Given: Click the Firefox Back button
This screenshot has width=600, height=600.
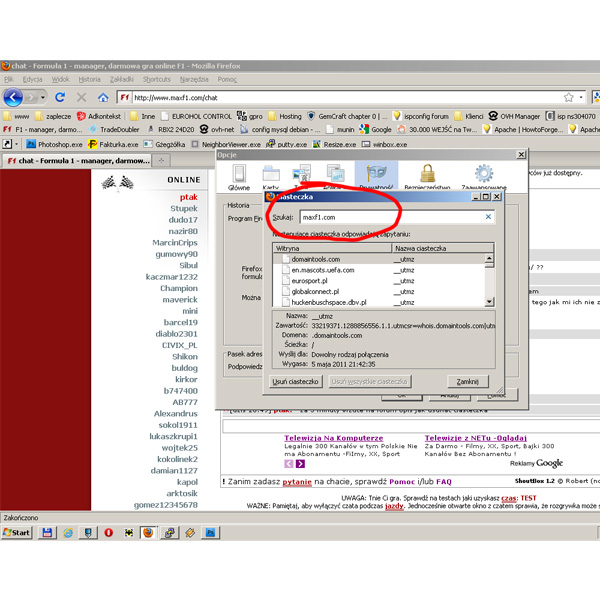Looking at the screenshot, I should click(13, 97).
